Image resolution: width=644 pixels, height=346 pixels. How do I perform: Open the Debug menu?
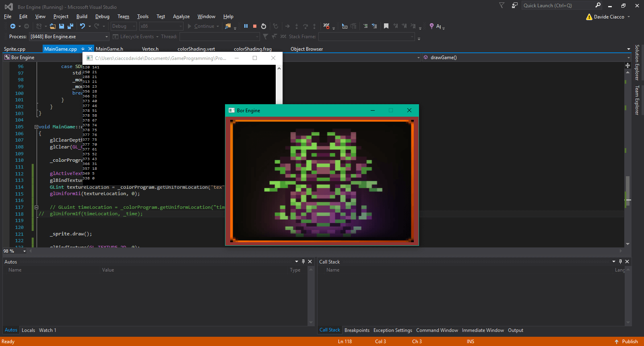(x=102, y=16)
